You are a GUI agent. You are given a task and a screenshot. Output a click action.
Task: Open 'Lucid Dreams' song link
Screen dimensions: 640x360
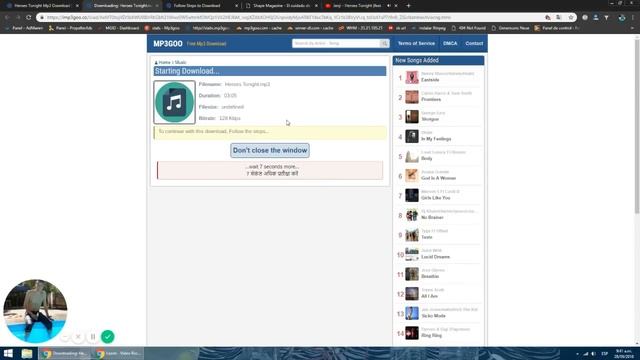coord(435,257)
